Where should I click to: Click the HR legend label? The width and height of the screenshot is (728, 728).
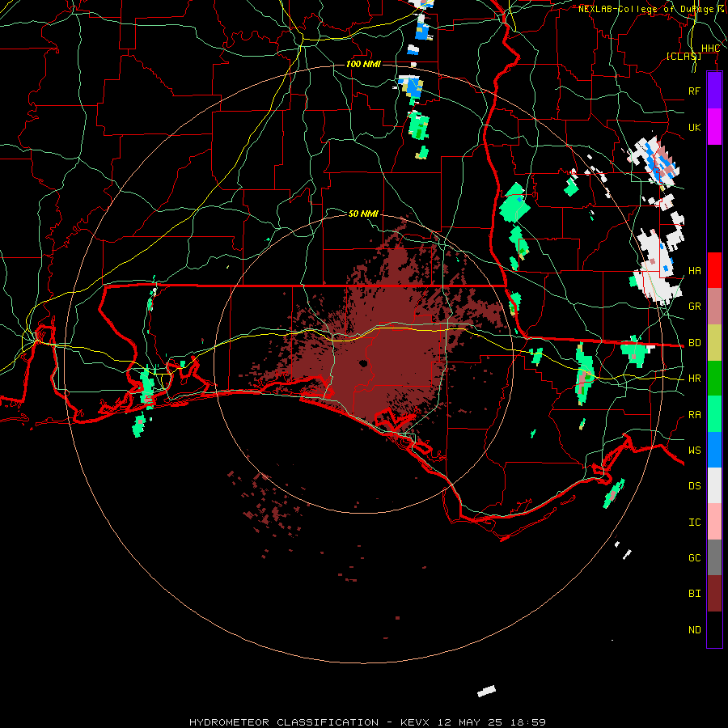pos(694,379)
